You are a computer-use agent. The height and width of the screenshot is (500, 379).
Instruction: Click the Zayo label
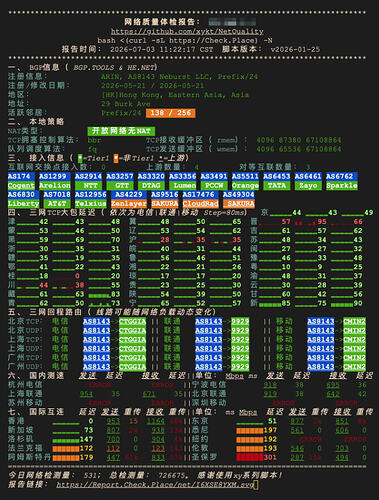pos(308,185)
